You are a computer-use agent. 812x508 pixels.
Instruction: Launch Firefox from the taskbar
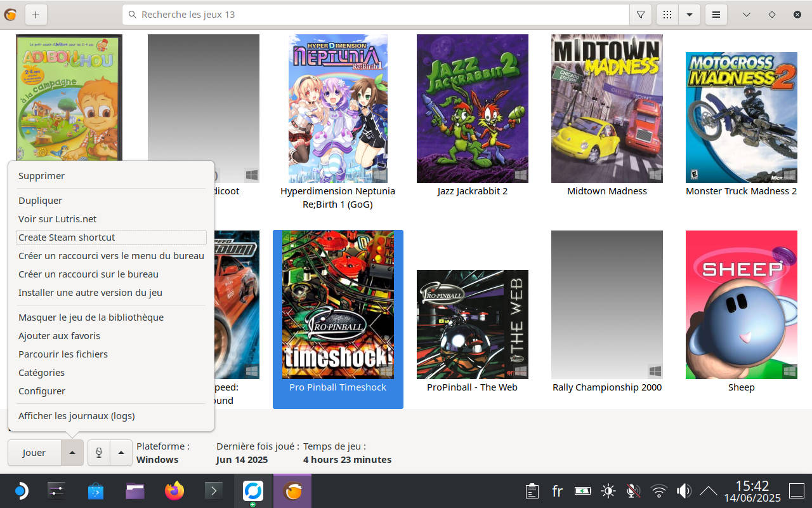pos(174,491)
